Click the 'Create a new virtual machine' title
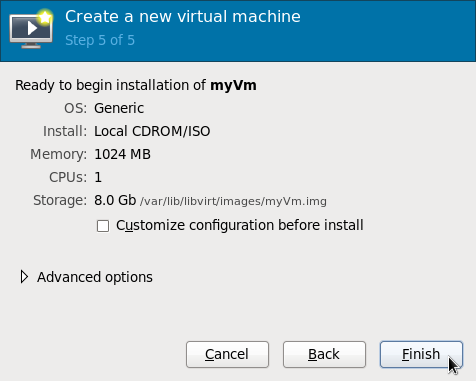 [183, 17]
